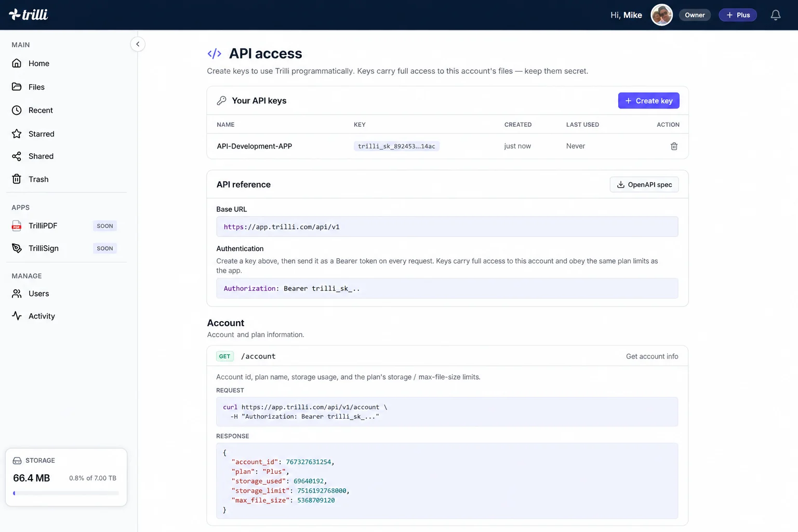
Task: Open the Plus plan button
Action: (738, 15)
